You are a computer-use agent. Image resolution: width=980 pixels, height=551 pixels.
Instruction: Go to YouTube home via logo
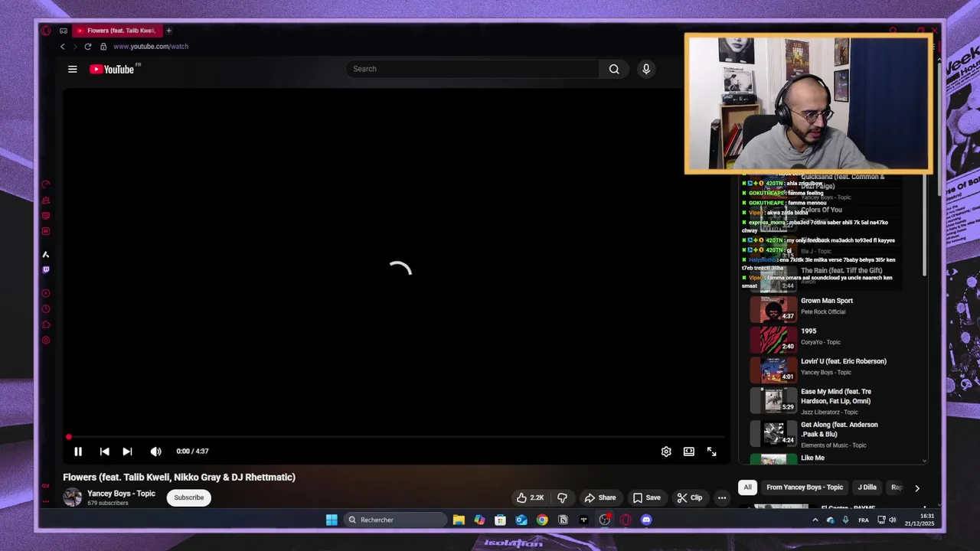coord(112,69)
